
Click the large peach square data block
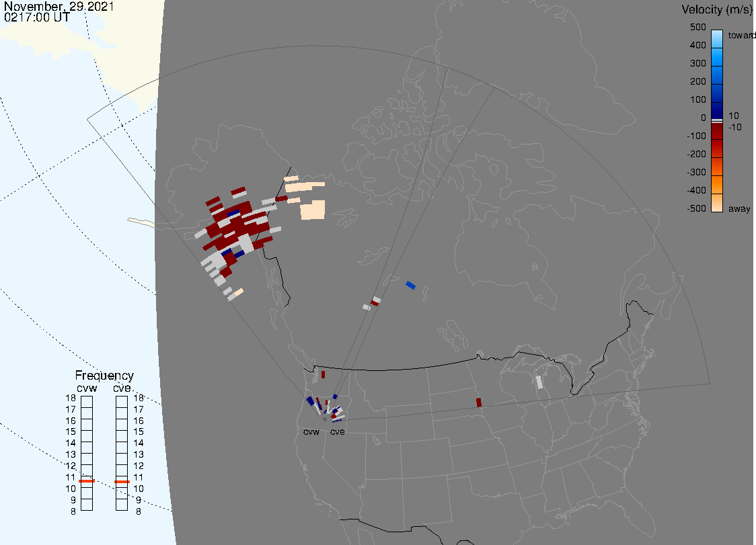tap(313, 210)
